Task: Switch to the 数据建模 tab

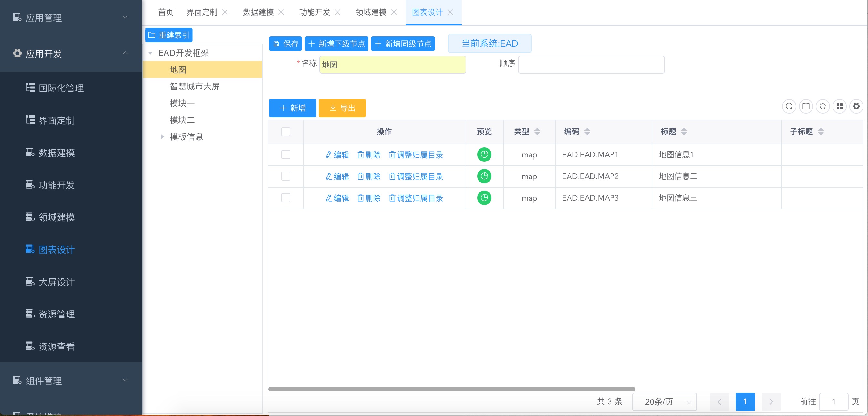Action: 258,12
